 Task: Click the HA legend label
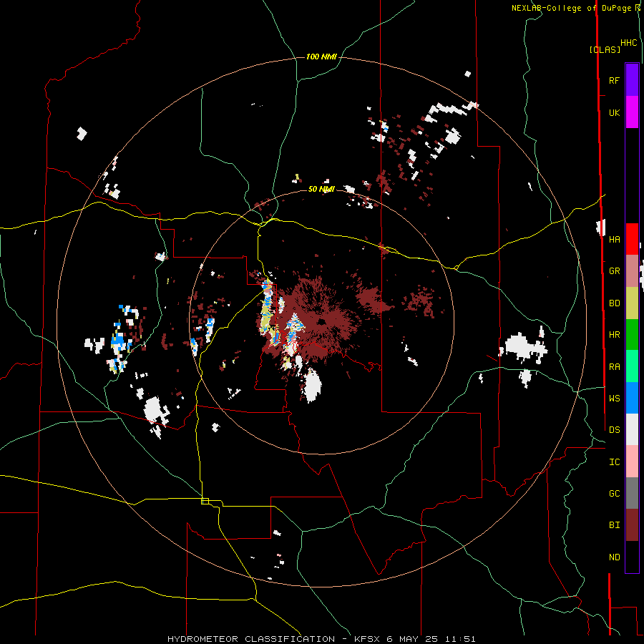click(614, 239)
